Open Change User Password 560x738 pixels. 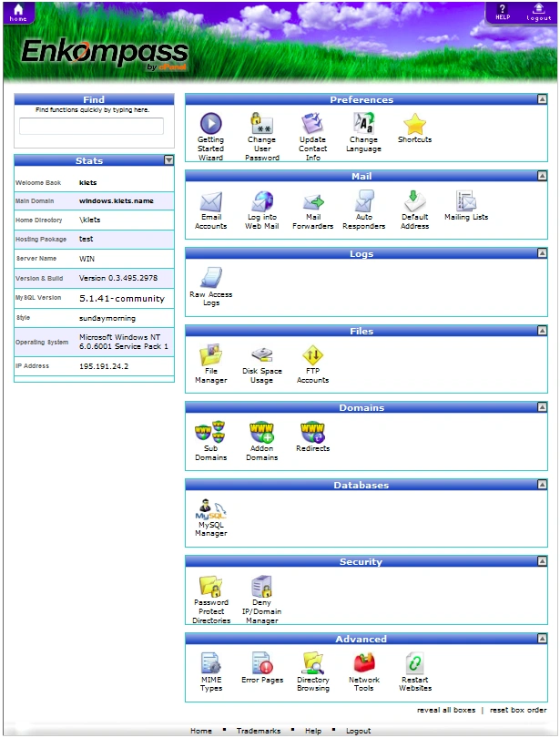[x=262, y=136]
